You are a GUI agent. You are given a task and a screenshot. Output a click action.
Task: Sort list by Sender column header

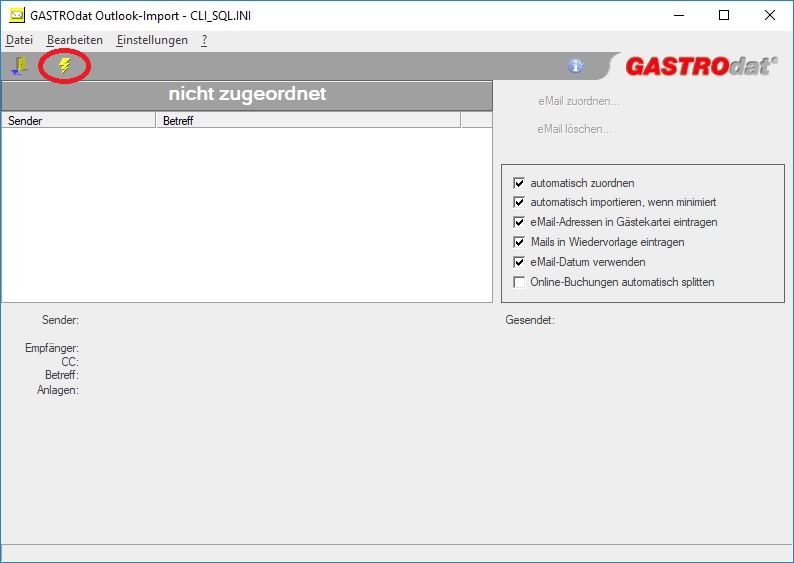coord(78,120)
